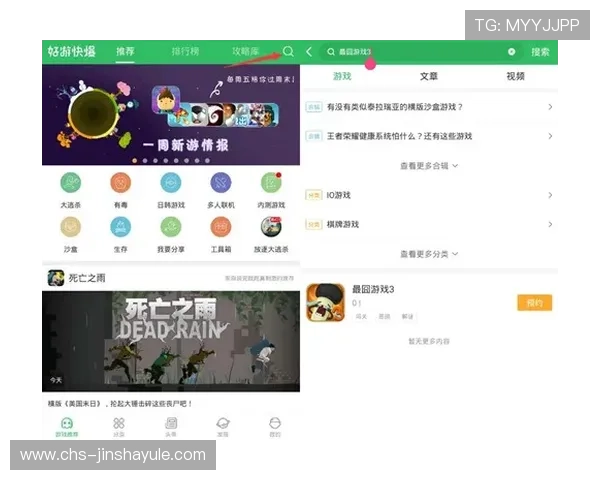Image resolution: width=600 pixels, height=480 pixels.
Task: Click the chevron on the IO游戏 row
Action: tap(550, 195)
